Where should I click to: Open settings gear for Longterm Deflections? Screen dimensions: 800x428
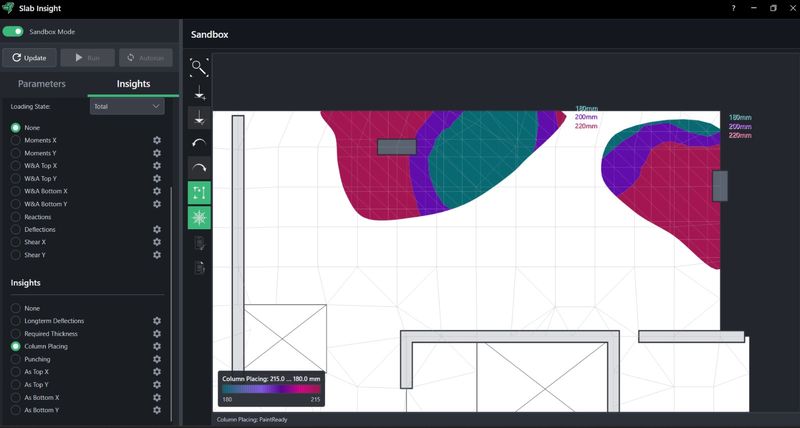pos(157,321)
